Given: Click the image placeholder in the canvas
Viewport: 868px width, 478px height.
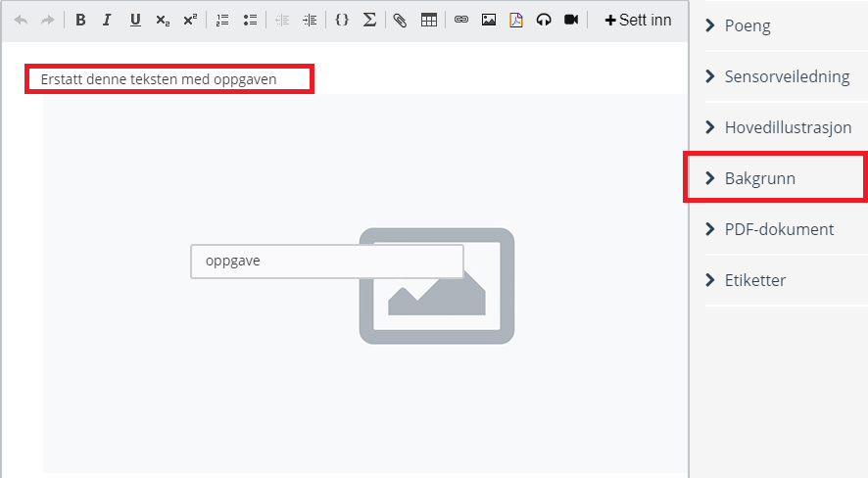Looking at the screenshot, I should (x=437, y=286).
